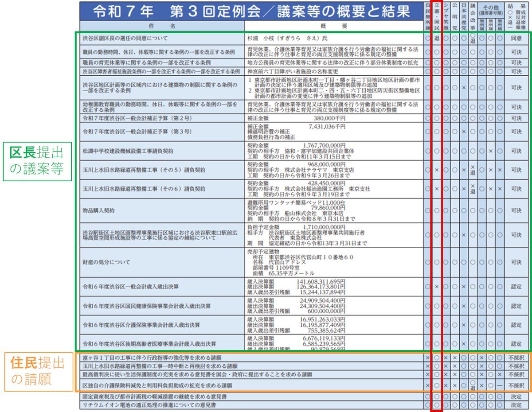The image size is (532, 412).
Task: Click the '自民無所属' party column header
Action: tap(427, 16)
